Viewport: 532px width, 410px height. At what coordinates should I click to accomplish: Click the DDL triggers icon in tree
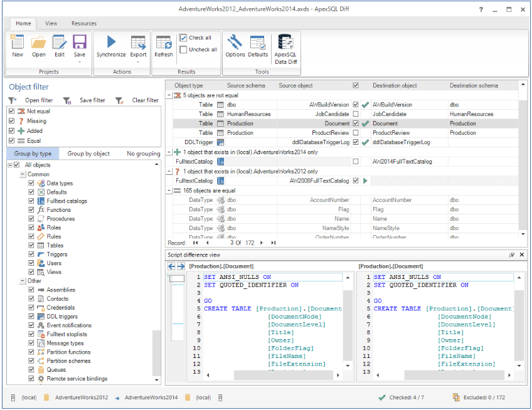pos(41,317)
